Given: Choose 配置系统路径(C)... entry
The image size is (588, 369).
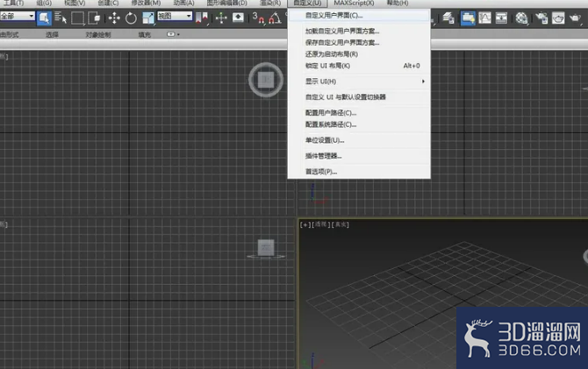Looking at the screenshot, I should point(359,124).
